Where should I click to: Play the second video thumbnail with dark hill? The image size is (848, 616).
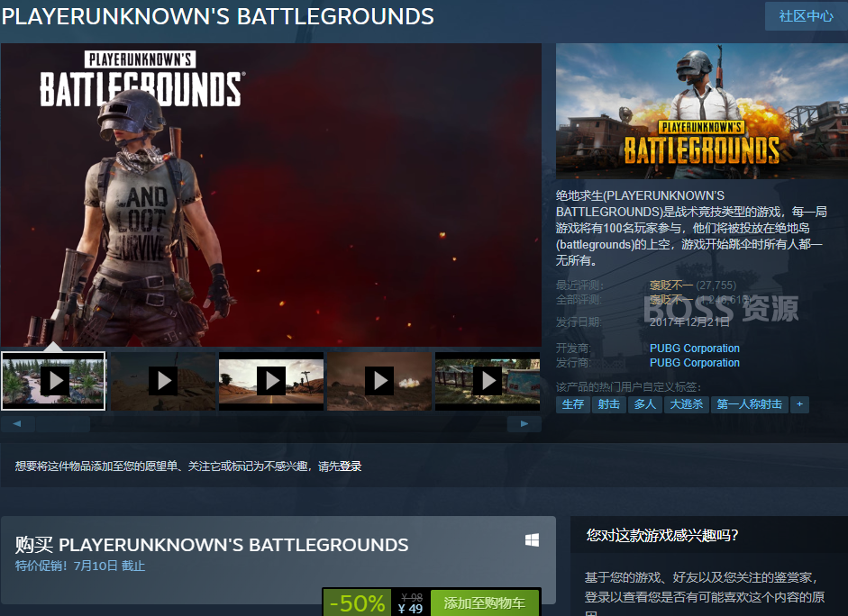[x=163, y=381]
